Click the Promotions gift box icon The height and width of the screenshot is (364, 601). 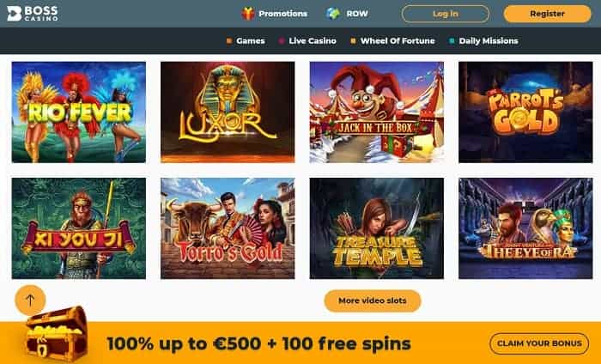(x=248, y=14)
